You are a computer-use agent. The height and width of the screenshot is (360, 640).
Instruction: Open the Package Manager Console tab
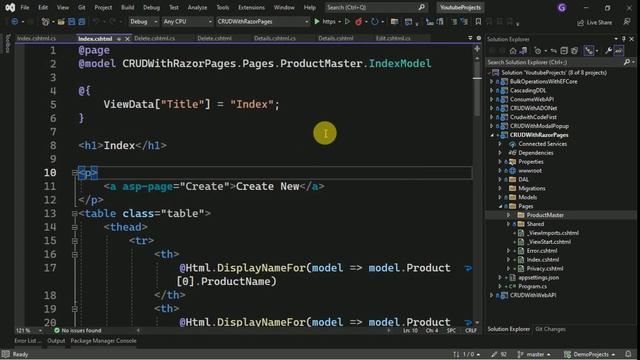103,341
